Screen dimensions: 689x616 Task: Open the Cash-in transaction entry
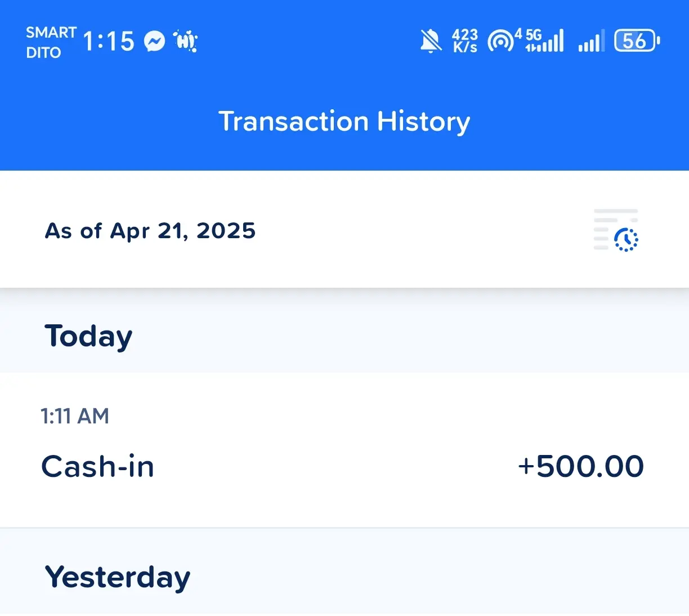(x=344, y=450)
